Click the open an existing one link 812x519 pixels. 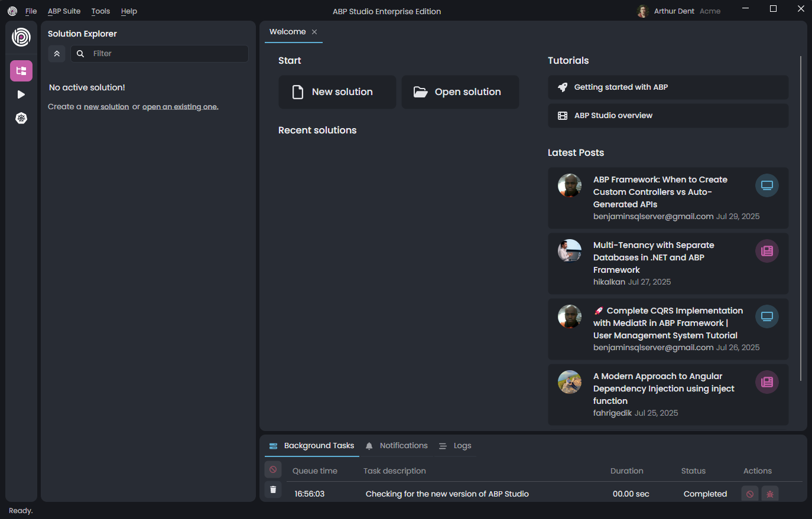[x=180, y=107]
